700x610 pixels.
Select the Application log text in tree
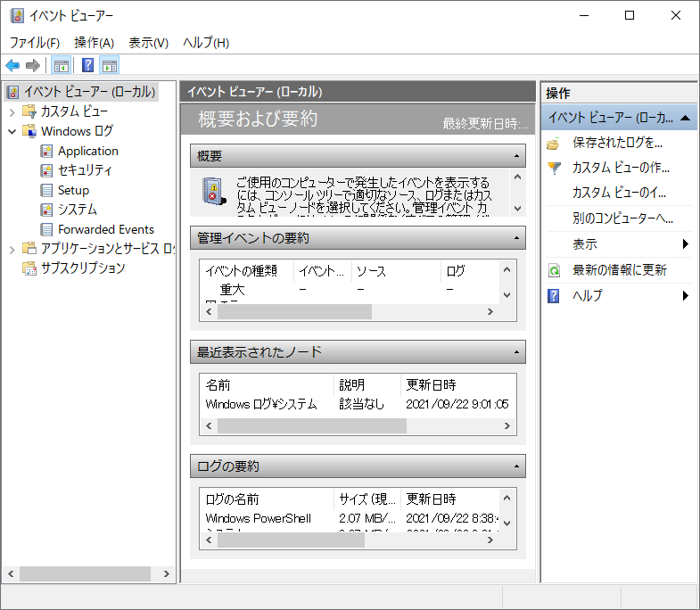click(88, 151)
